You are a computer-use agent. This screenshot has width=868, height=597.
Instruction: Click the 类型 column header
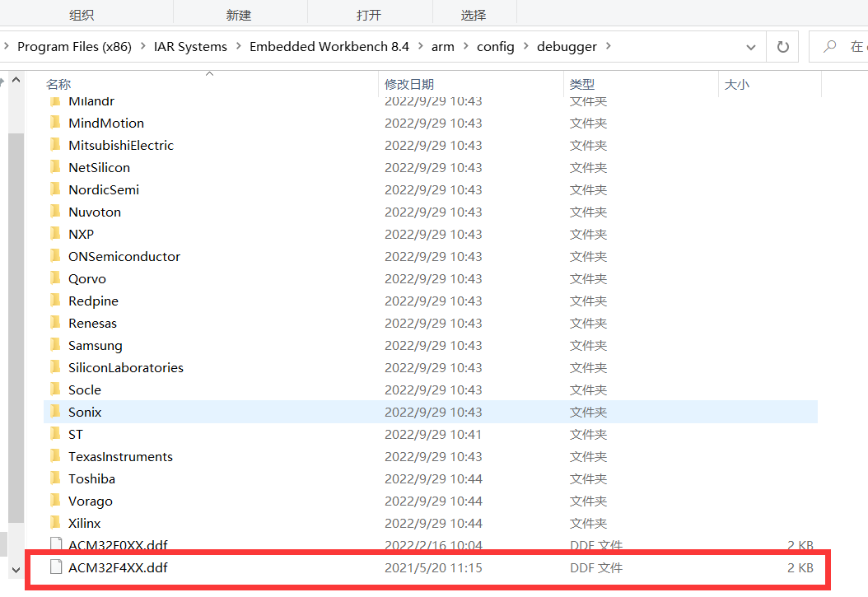point(581,84)
